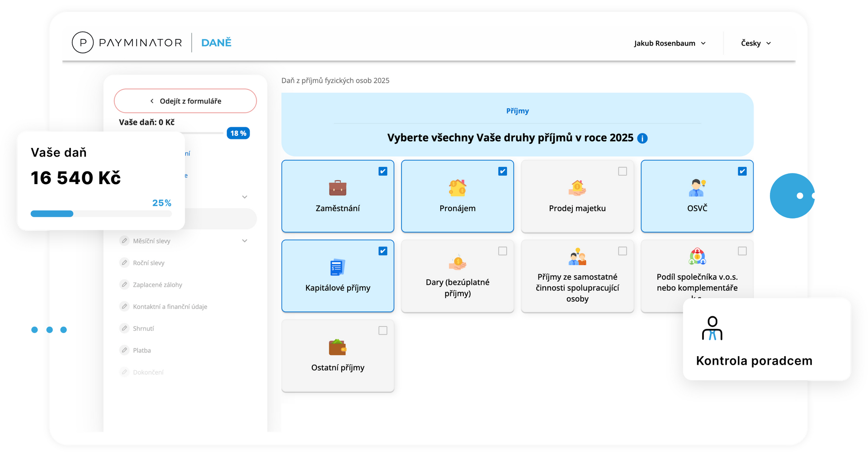
Task: Check the Prodej majetku checkbox
Action: pos(623,171)
